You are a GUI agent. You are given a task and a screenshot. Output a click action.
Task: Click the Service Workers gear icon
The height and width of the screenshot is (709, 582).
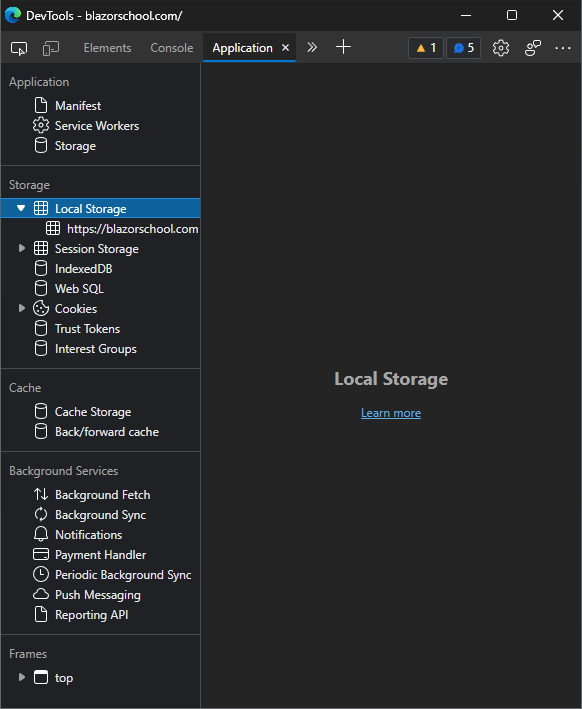click(41, 125)
